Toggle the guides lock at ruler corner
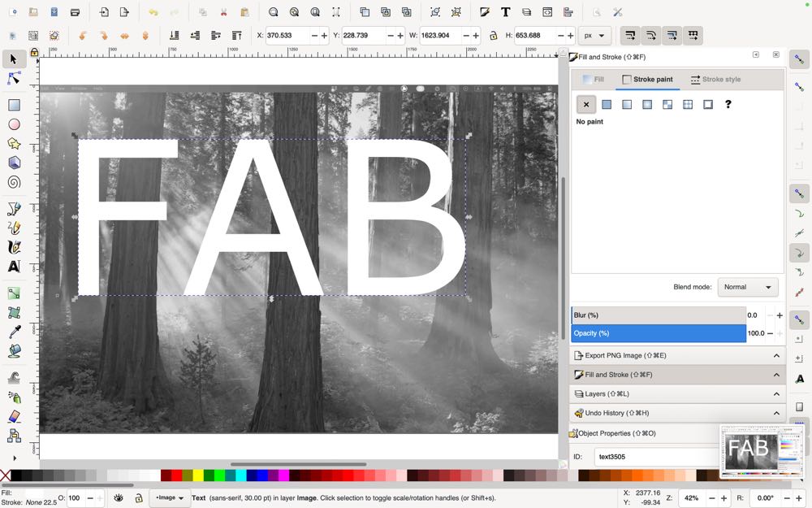This screenshot has height=508, width=812. pos(34,52)
